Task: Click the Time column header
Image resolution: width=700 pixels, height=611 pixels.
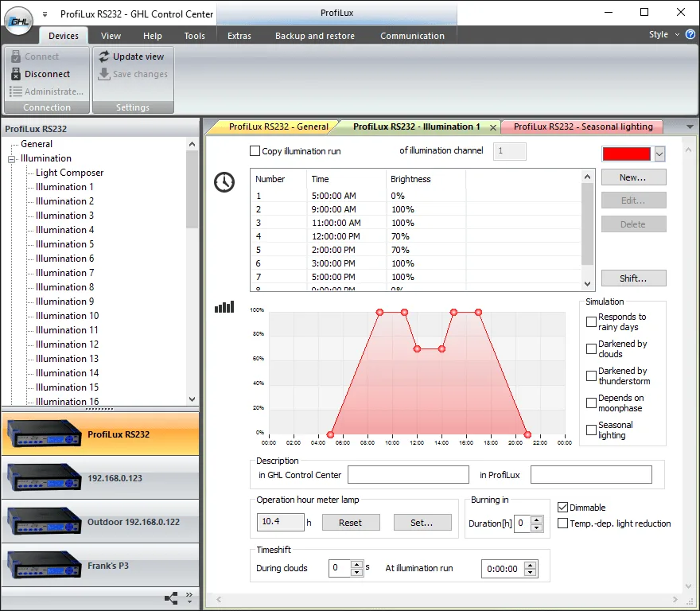Action: coord(346,179)
